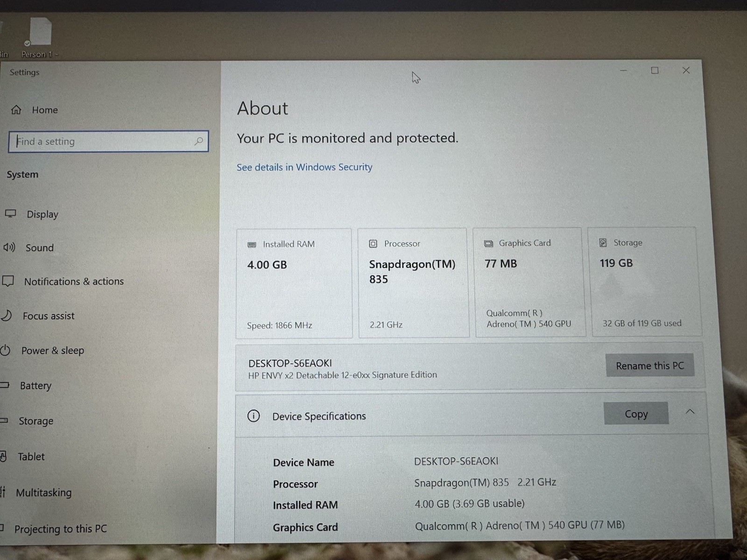747x560 pixels.
Task: Click the Home house icon
Action: pos(16,110)
